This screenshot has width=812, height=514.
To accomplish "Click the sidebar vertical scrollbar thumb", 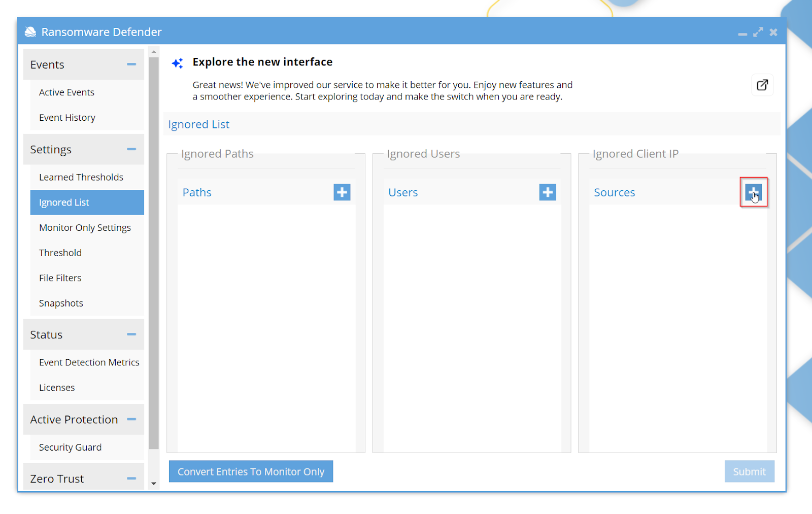I will click(x=154, y=253).
